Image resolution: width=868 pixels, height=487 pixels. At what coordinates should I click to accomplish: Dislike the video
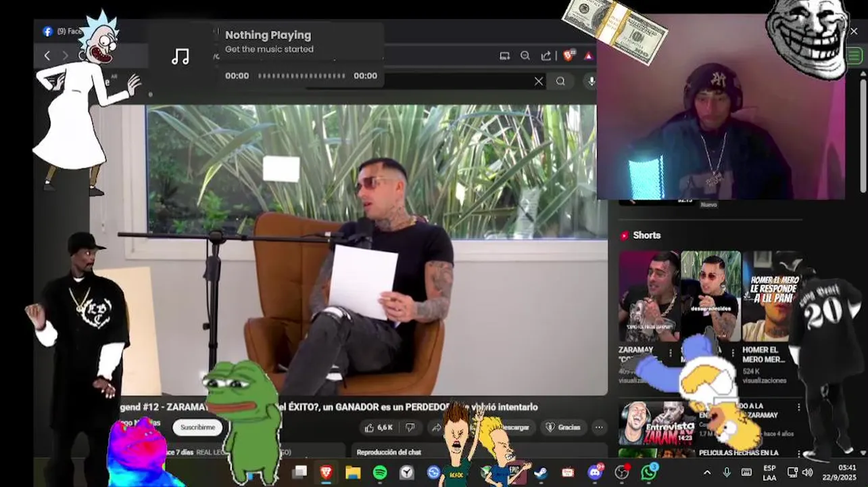[x=410, y=427]
